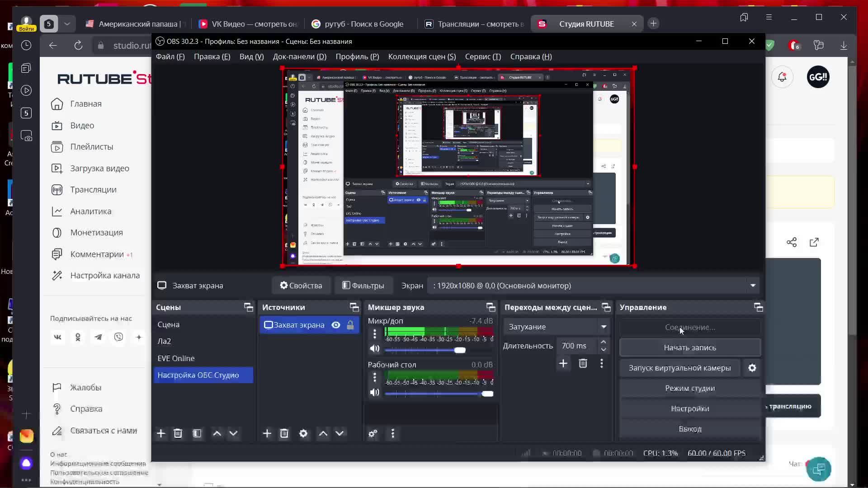
Task: Remove selected source with trash icon
Action: (284, 434)
